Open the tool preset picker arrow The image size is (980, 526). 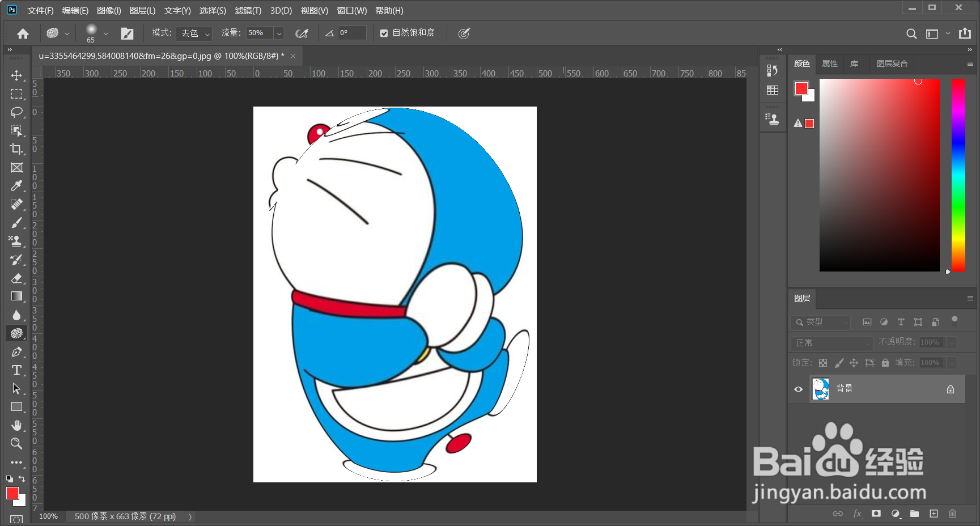point(67,33)
